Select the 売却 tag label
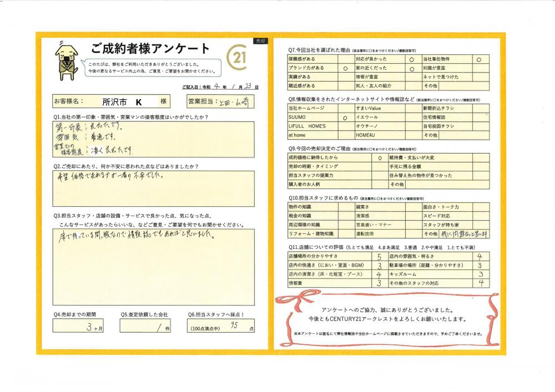The image size is (555, 392). click(260, 41)
